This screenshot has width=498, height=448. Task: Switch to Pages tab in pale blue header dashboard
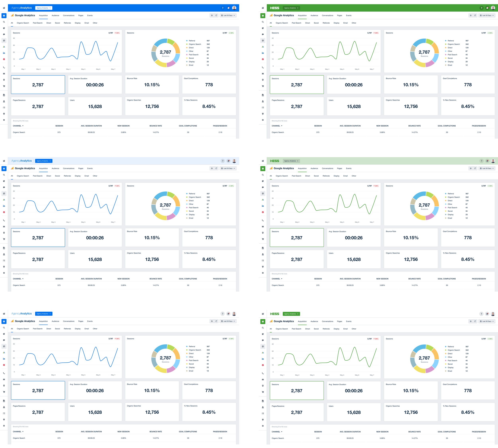81,169
